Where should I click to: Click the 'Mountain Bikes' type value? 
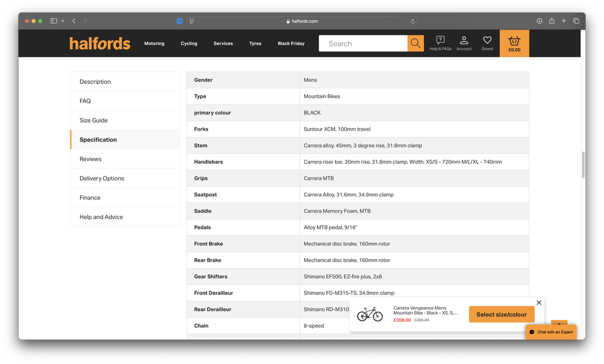(322, 96)
